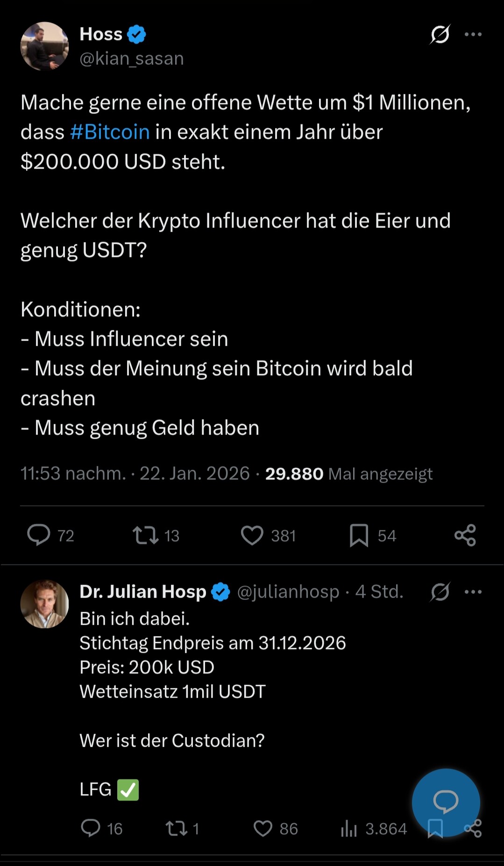Image resolution: width=504 pixels, height=866 pixels.
Task: Tap the Grok icon on Julian Hosp's reply
Action: 440,592
